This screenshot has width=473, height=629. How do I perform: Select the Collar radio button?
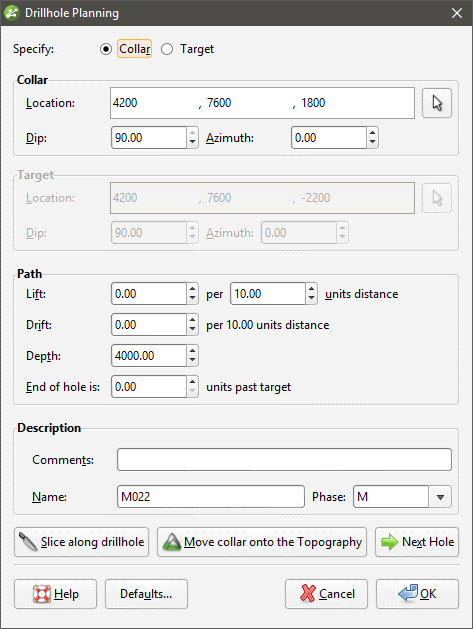click(106, 49)
